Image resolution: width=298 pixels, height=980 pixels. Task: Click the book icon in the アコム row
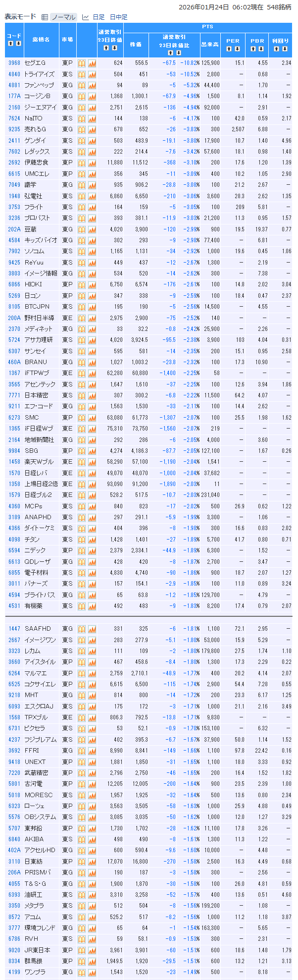(x=82, y=918)
